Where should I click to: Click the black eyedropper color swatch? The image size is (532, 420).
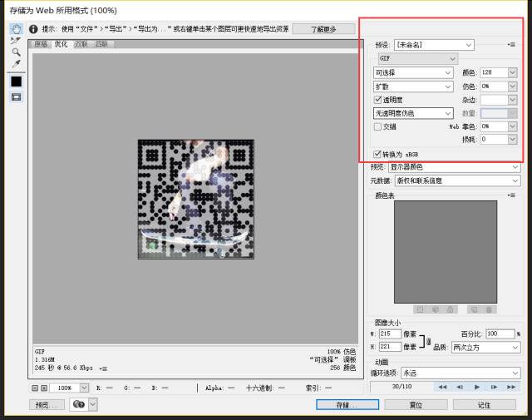click(16, 82)
